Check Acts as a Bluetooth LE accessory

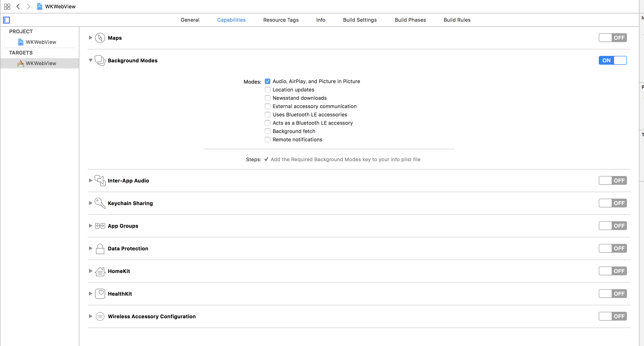point(268,123)
